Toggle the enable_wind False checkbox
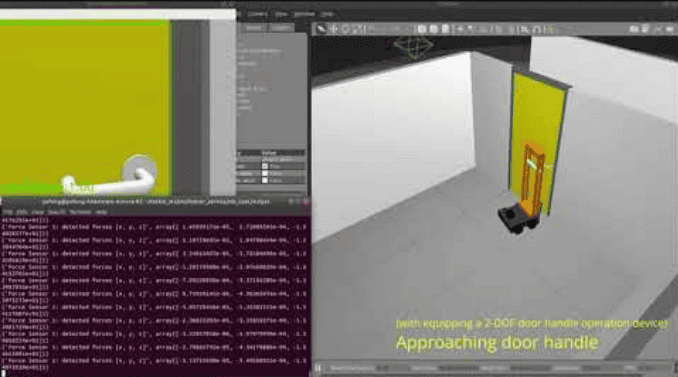 point(265,180)
